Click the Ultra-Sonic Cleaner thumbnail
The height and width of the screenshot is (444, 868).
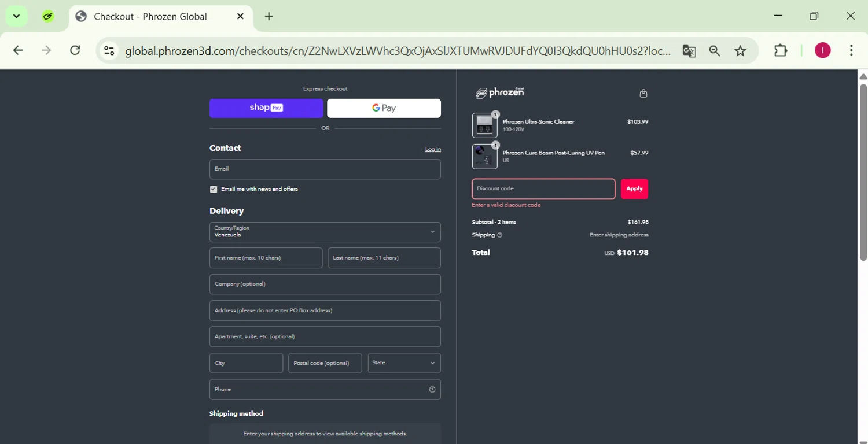pos(484,125)
